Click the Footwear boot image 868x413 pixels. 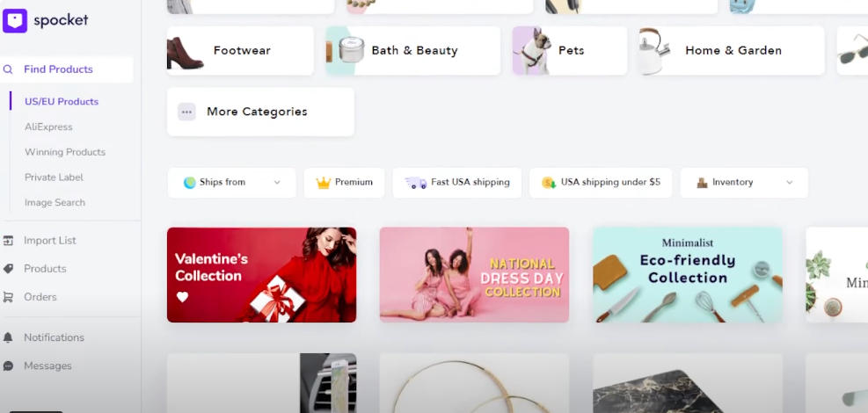click(185, 53)
